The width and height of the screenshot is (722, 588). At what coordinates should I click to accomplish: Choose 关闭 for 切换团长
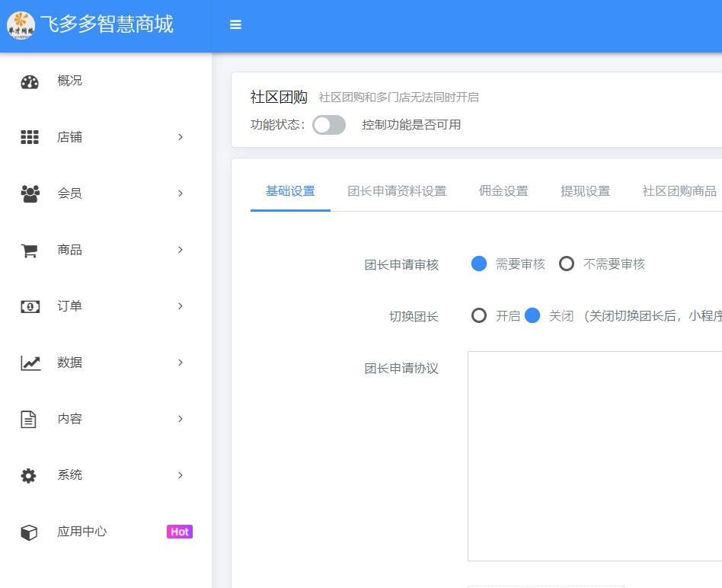[x=532, y=315]
